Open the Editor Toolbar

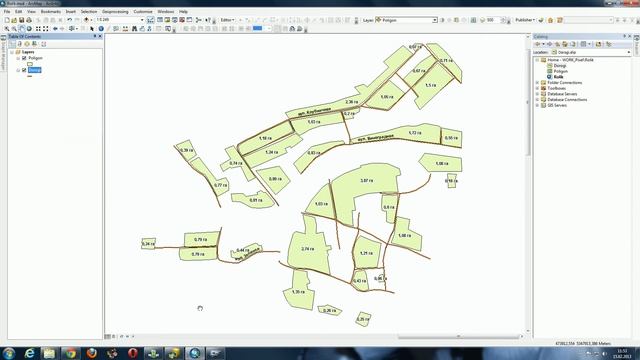tap(150, 20)
